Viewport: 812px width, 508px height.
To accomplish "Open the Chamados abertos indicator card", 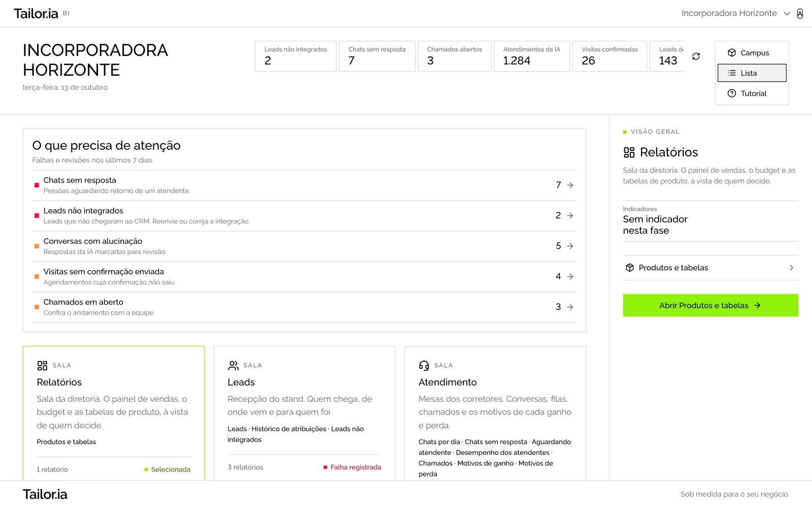I will (x=455, y=56).
